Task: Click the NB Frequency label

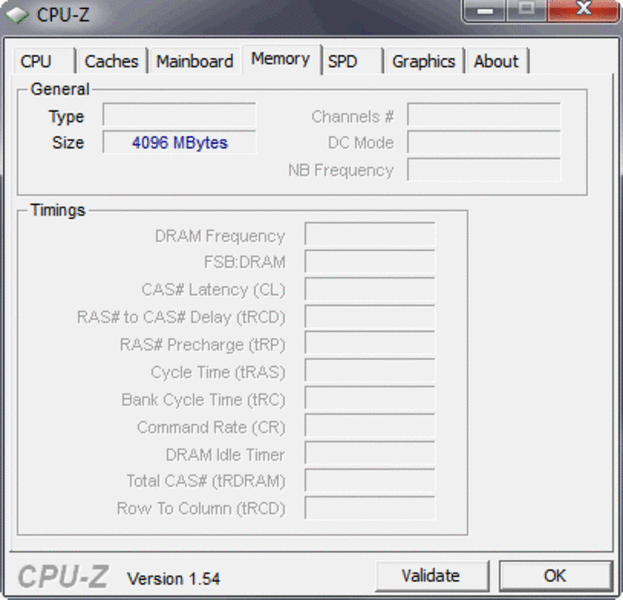Action: click(x=341, y=170)
